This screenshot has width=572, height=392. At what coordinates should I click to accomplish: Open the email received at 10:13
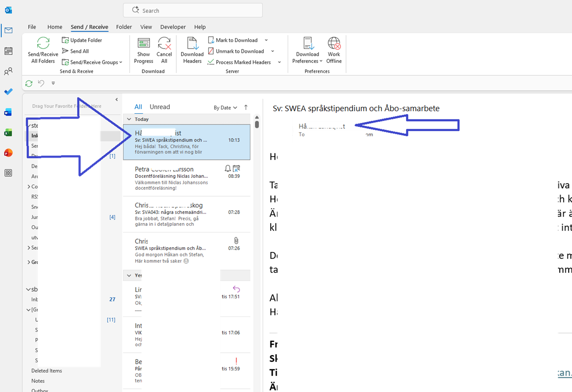[x=187, y=142]
